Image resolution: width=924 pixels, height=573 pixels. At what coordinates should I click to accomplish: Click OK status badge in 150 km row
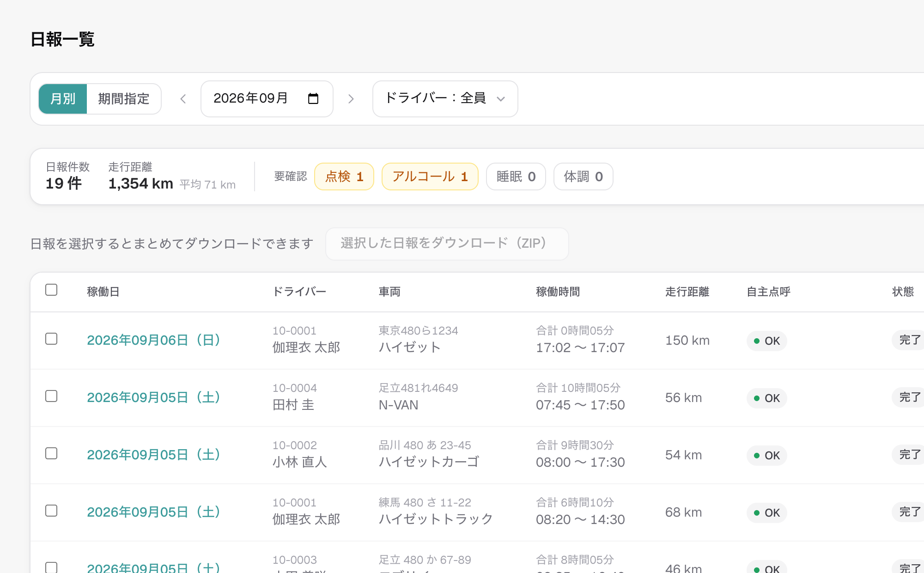coord(767,341)
